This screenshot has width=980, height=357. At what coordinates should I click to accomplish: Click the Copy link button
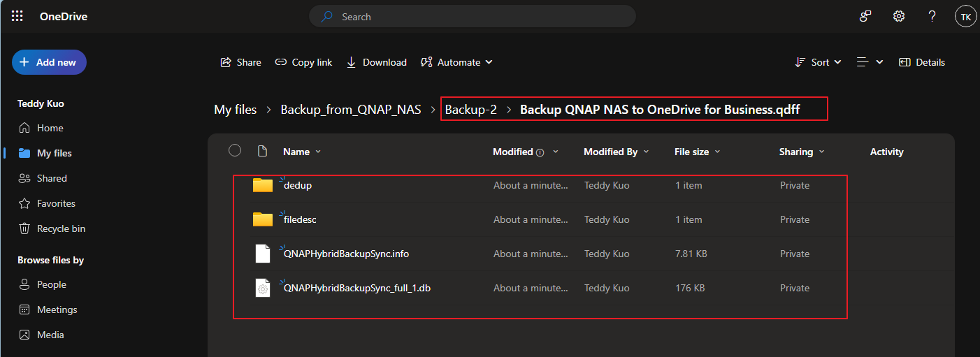pos(303,62)
